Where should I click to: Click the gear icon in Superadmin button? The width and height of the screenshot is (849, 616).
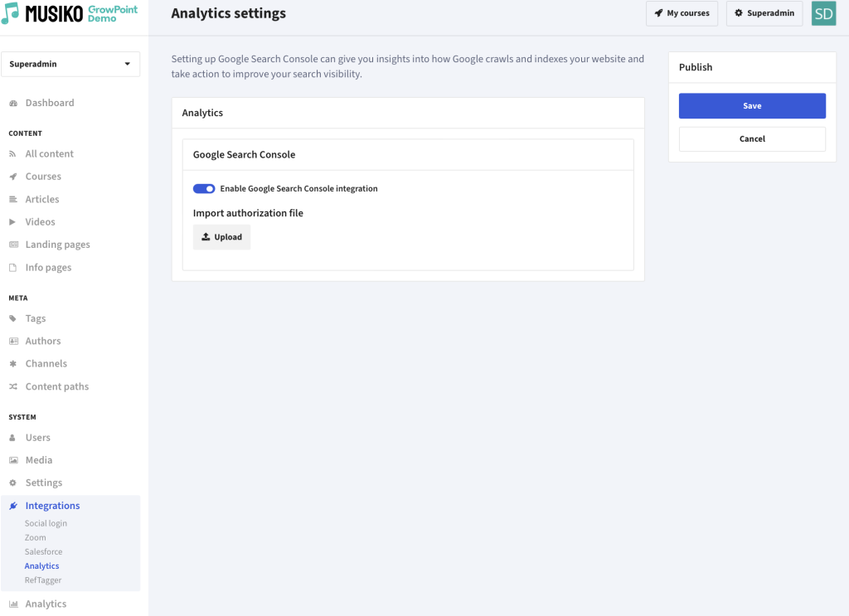[x=739, y=13]
